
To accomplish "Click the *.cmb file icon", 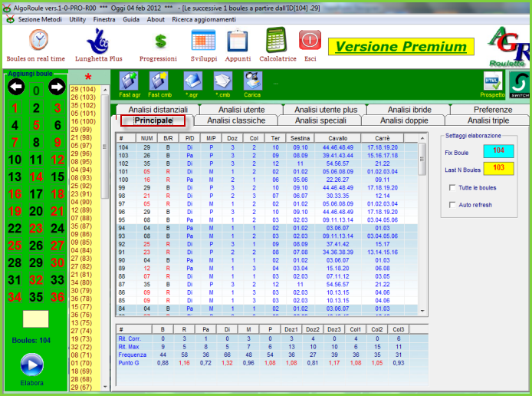I will pos(223,81).
